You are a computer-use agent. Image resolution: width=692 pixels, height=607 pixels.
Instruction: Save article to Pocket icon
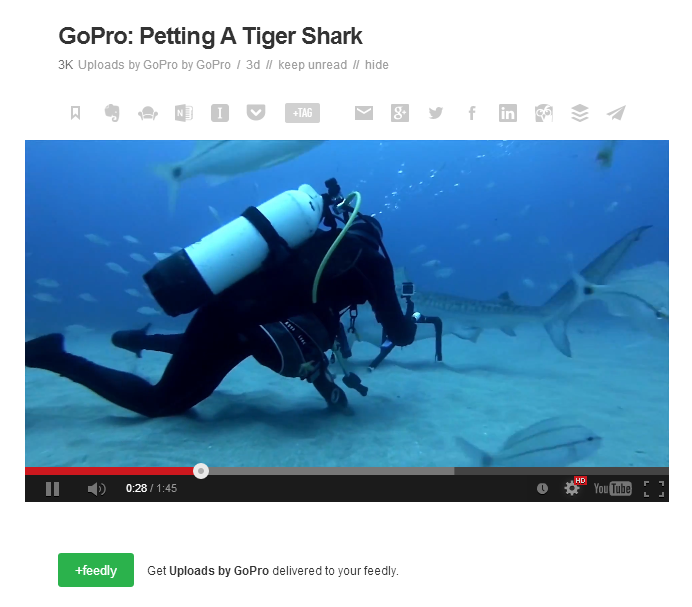point(256,113)
